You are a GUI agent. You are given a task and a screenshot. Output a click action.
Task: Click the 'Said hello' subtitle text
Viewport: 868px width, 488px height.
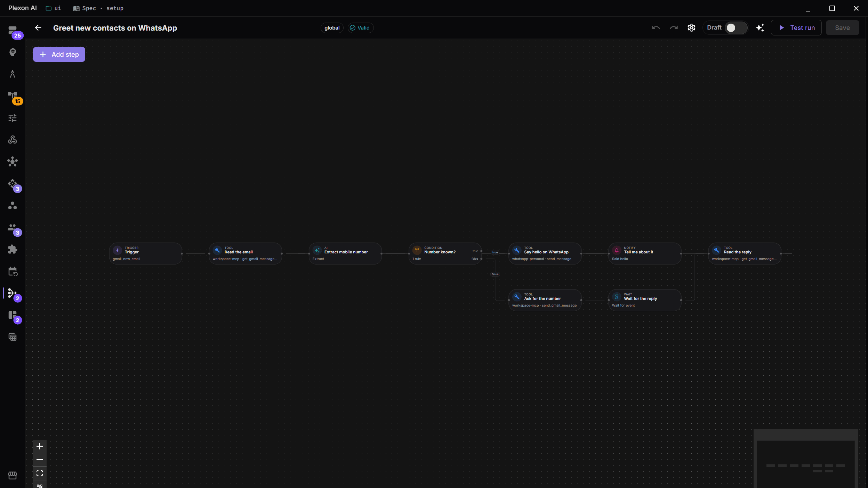point(620,259)
